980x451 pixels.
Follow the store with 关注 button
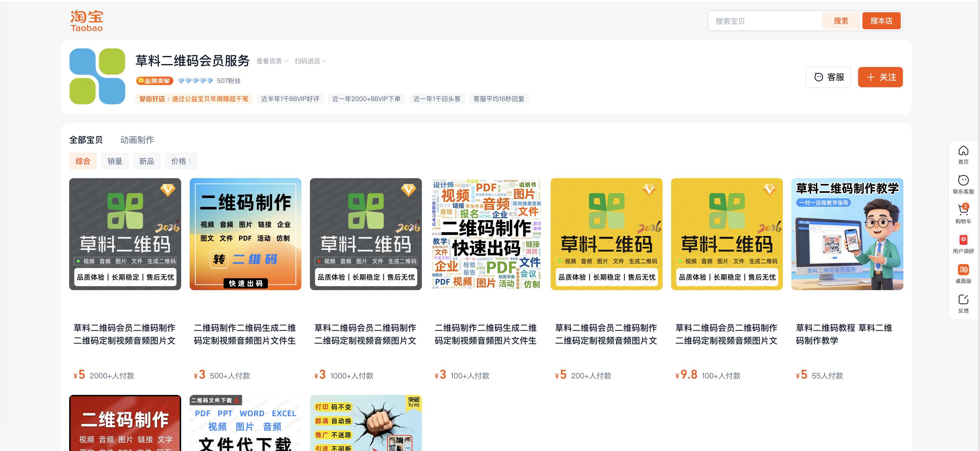[x=880, y=77]
